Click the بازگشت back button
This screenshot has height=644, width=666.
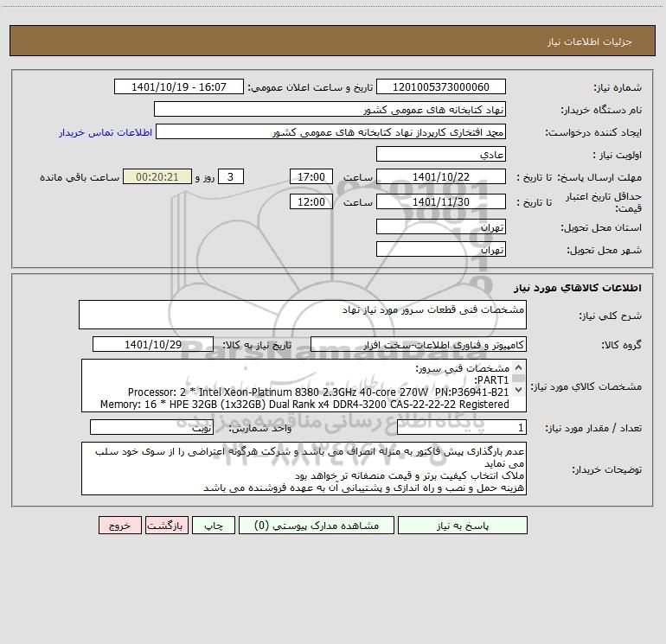tap(167, 526)
